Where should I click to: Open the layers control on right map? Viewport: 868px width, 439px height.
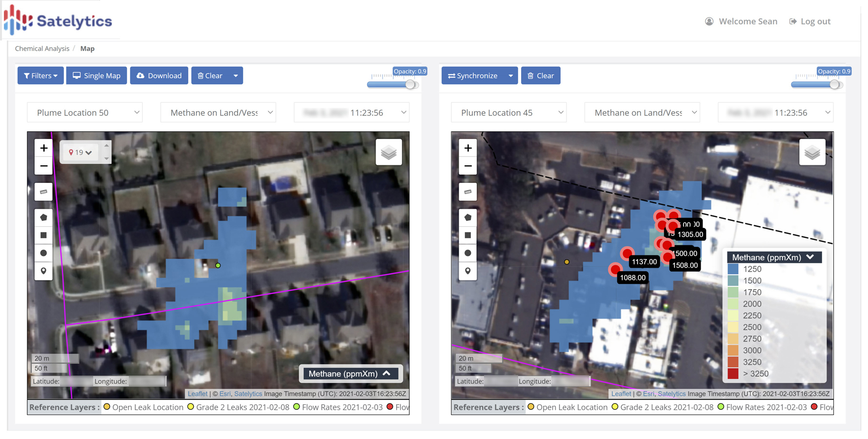click(x=812, y=153)
